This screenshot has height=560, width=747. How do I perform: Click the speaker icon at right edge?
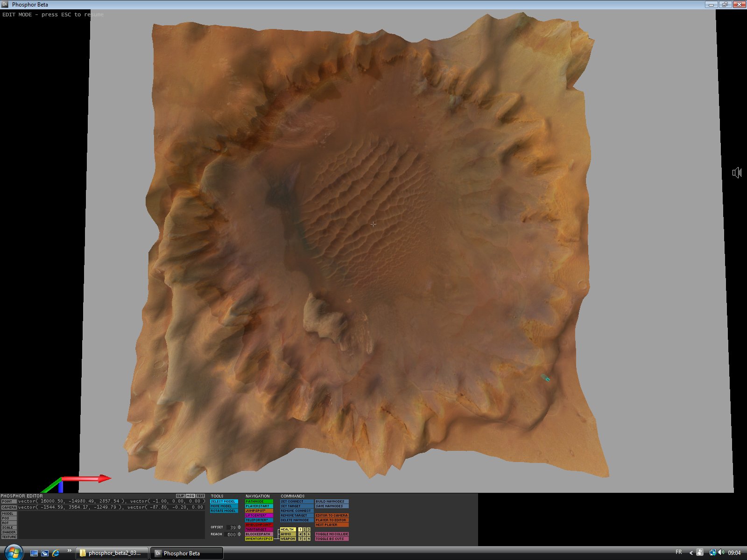[737, 173]
